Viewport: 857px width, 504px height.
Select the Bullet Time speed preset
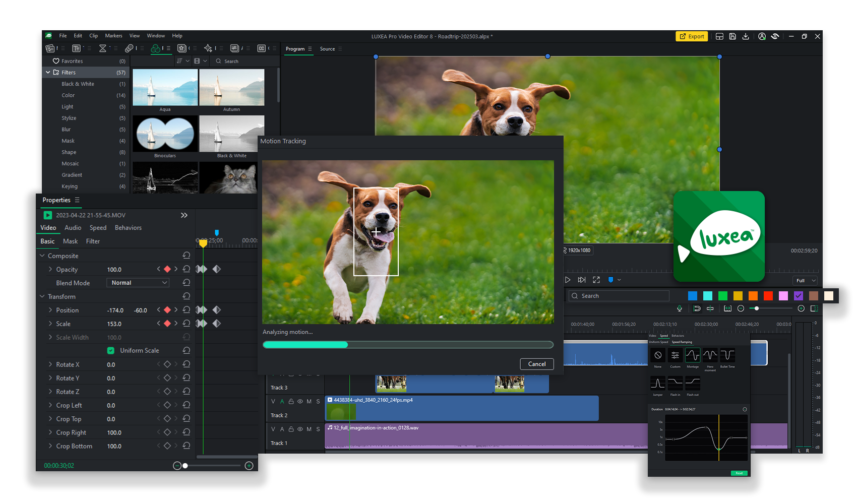click(727, 355)
